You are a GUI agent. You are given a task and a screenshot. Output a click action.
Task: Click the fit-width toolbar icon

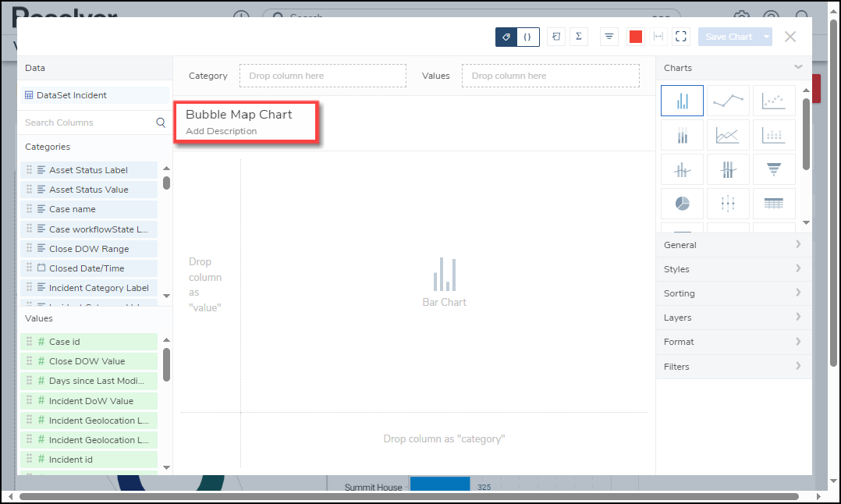pyautogui.click(x=658, y=37)
